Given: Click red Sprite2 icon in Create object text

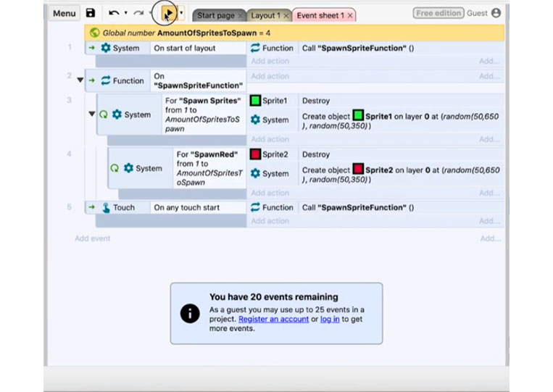Looking at the screenshot, I should (x=358, y=169).
